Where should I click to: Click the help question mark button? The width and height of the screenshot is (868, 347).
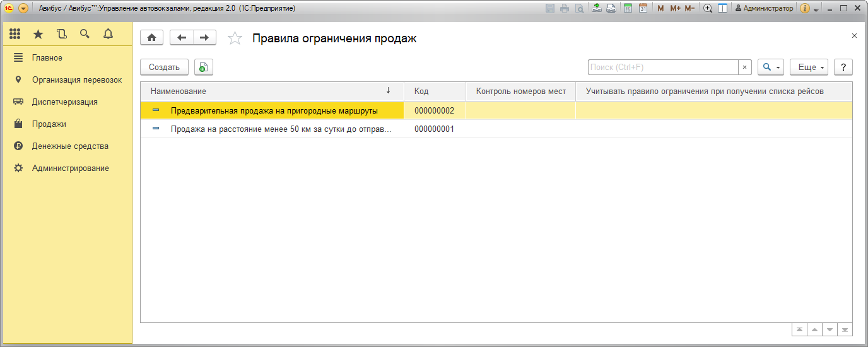[843, 68]
